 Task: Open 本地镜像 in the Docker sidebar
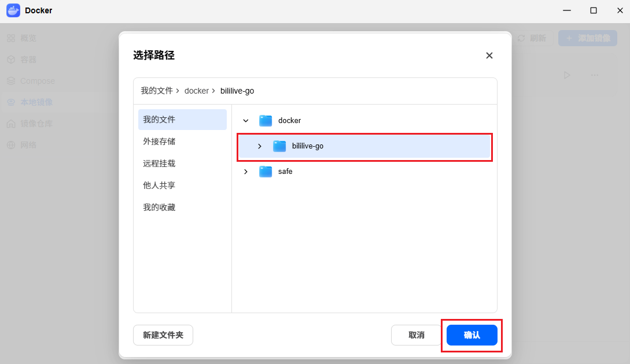point(36,102)
